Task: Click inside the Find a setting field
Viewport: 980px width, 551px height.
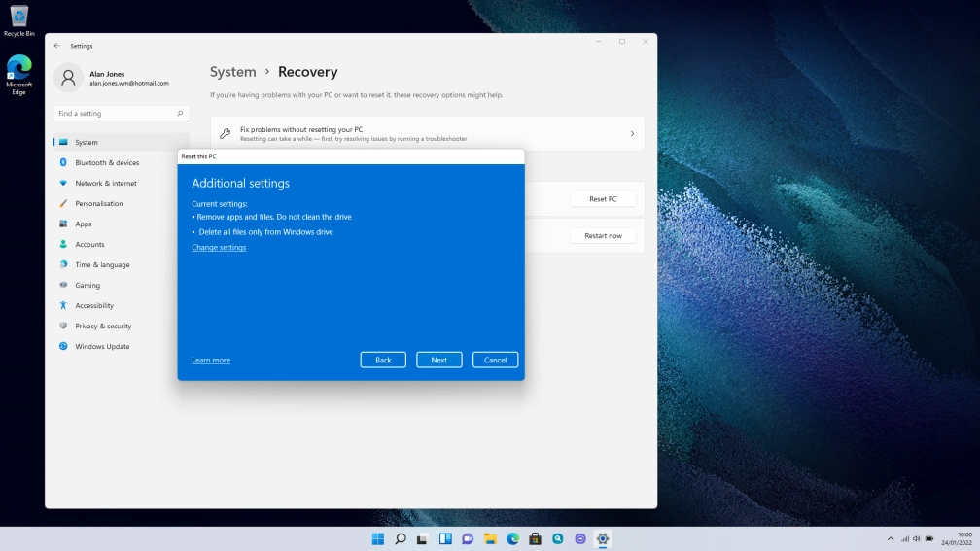Action: click(122, 113)
